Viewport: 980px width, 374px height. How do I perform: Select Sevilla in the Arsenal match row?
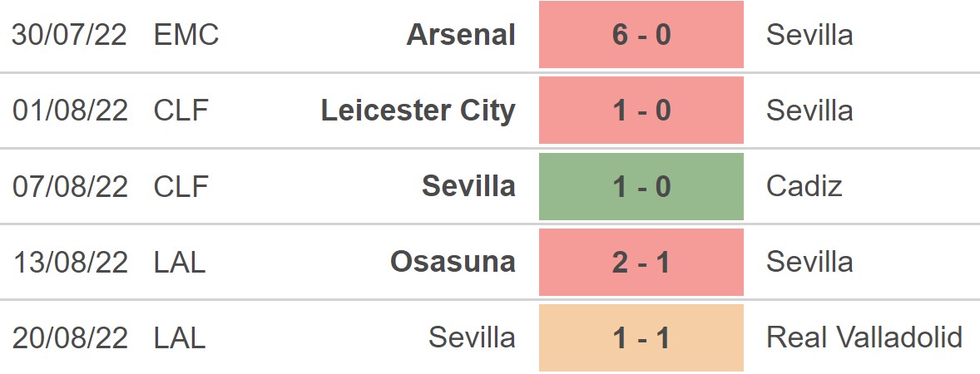[809, 35]
